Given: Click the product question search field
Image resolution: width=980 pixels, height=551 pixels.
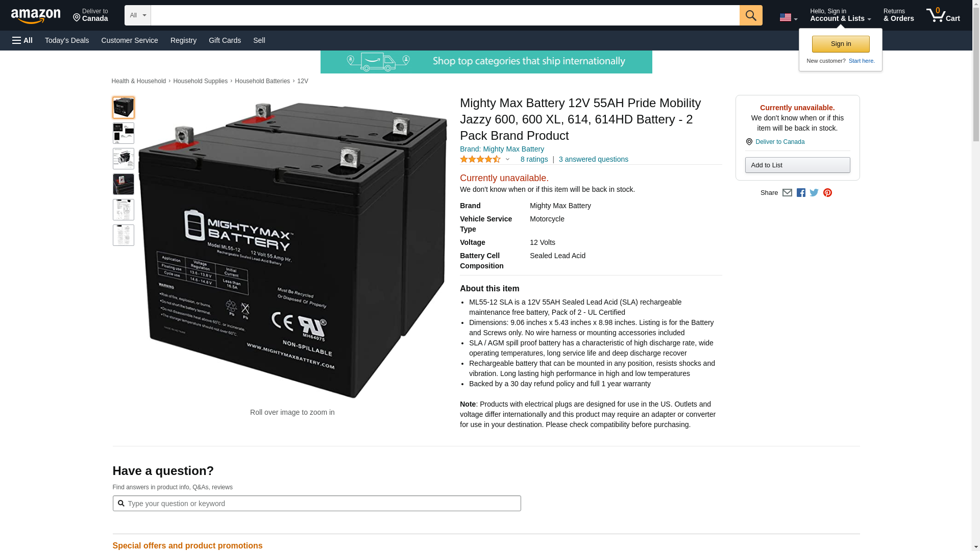Looking at the screenshot, I should point(316,504).
